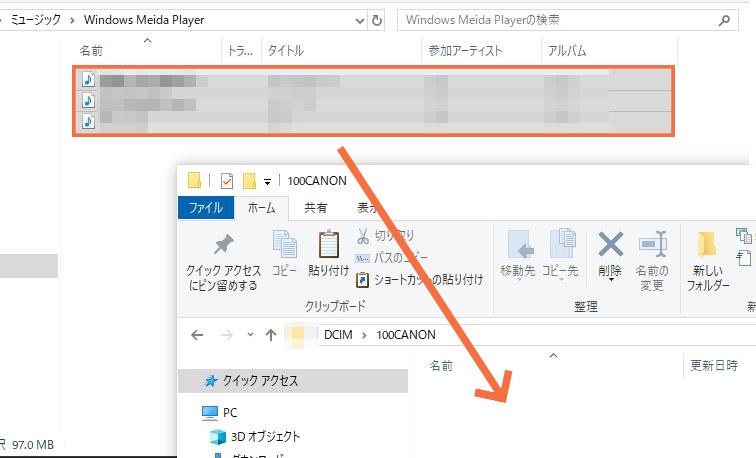This screenshot has height=458, width=756.
Task: Sort by アルバム column header
Action: 567,51
